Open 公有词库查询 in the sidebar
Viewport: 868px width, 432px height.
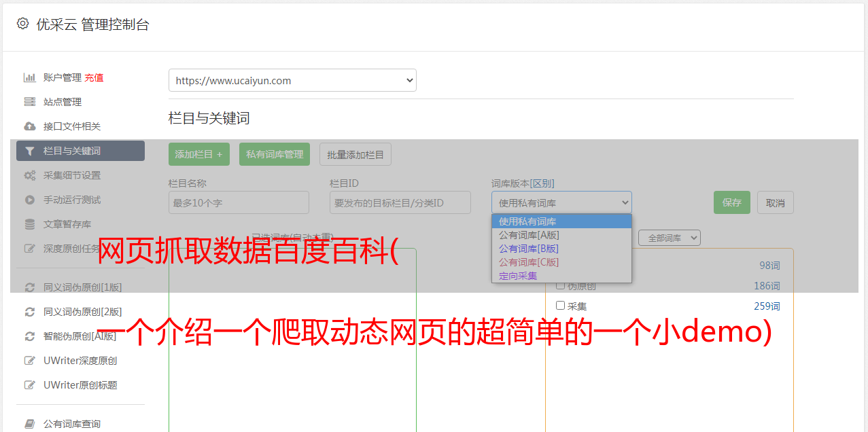(72, 424)
